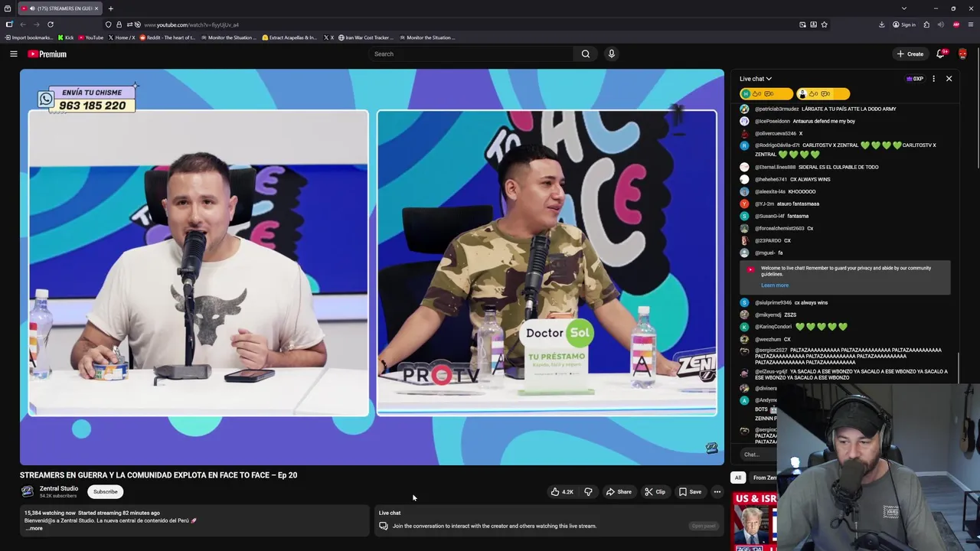Viewport: 980px width, 551px height.
Task: Start voice search with microphone
Action: [x=611, y=54]
